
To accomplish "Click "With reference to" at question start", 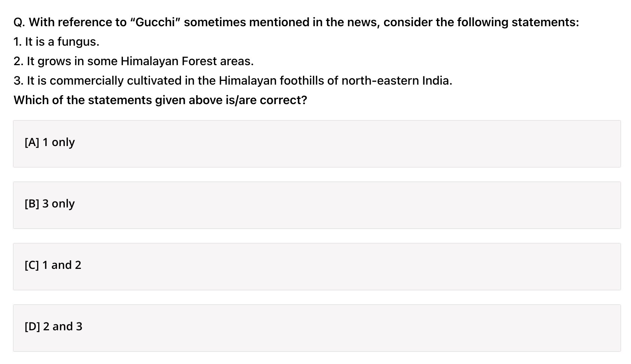I will coord(78,22).
